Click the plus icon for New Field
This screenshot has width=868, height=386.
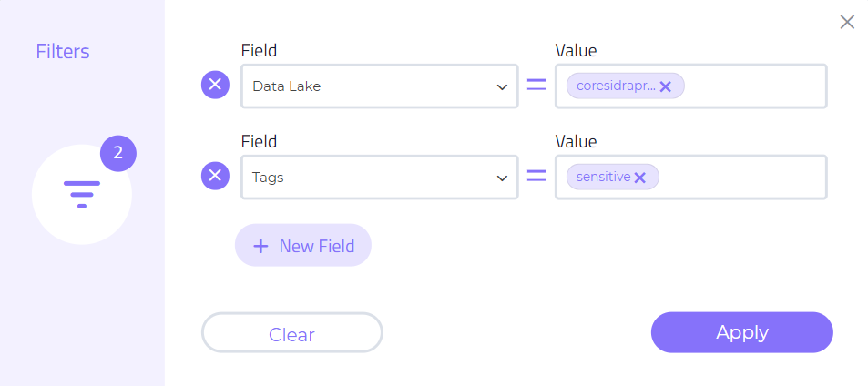260,246
